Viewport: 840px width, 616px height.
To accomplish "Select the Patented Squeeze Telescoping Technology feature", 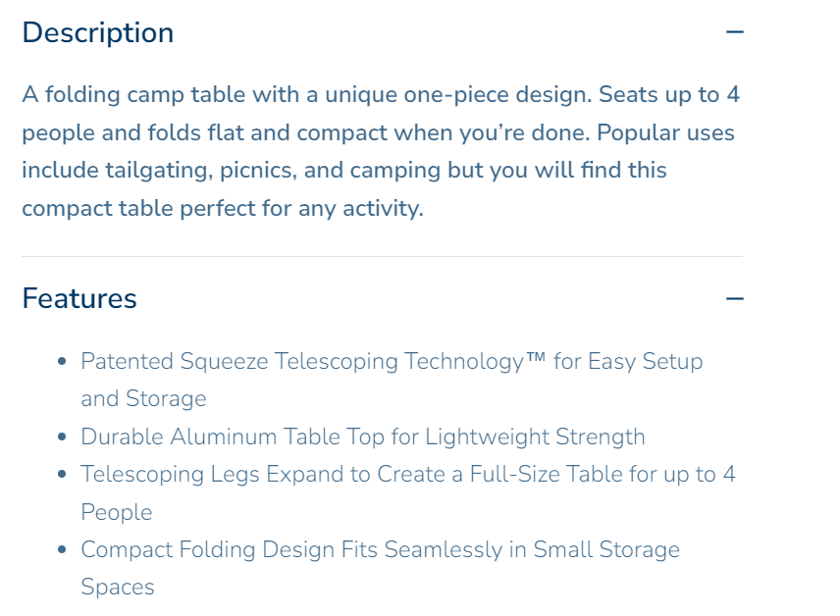I will click(x=392, y=380).
